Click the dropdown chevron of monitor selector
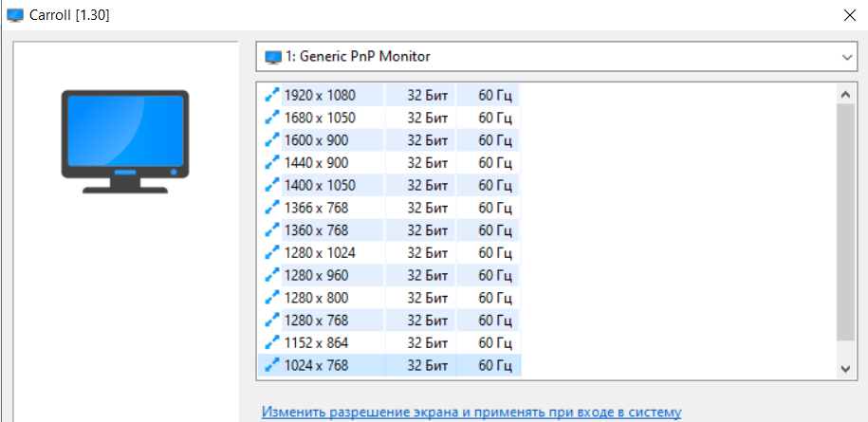The image size is (868, 422). (847, 58)
